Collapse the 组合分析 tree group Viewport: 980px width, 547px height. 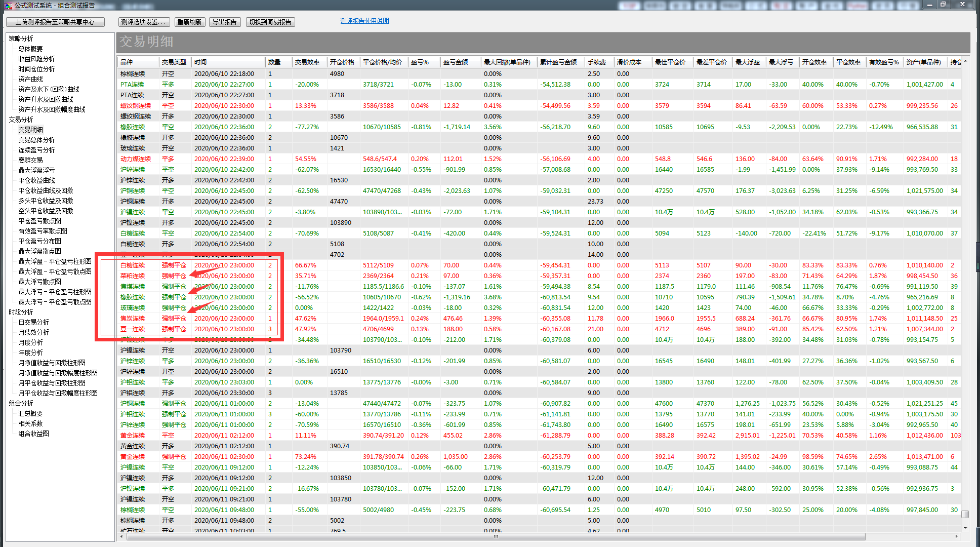(x=21, y=403)
